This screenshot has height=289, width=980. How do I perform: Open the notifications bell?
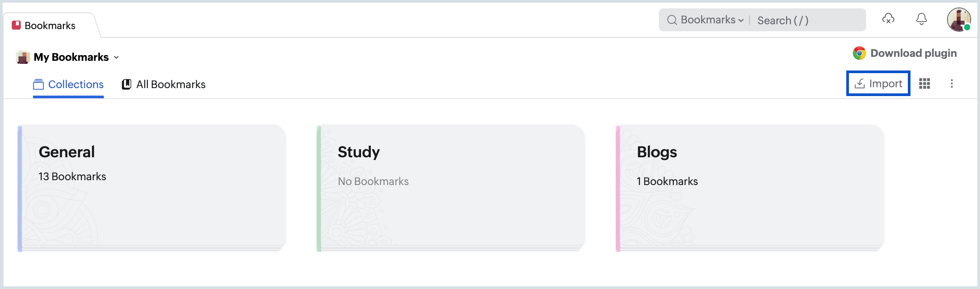[x=921, y=19]
